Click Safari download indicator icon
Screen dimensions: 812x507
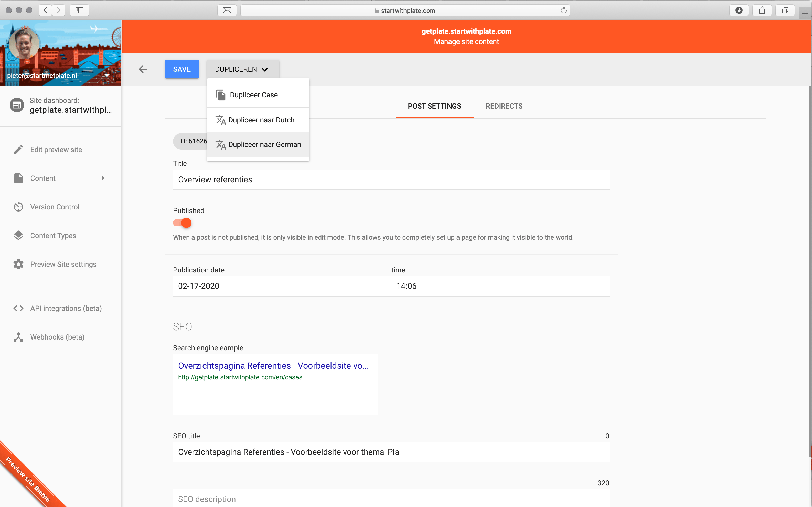coord(739,10)
